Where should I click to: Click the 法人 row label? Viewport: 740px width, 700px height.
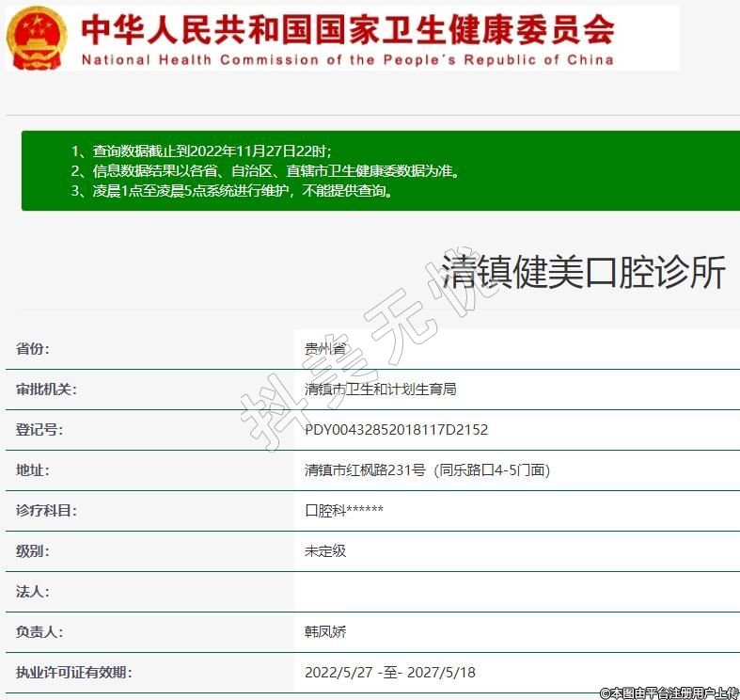coord(33,592)
